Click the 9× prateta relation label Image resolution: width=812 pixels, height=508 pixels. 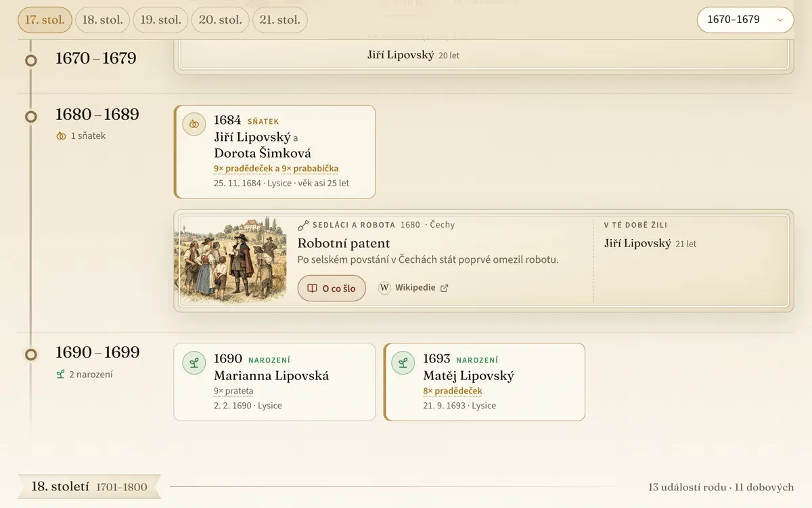pyautogui.click(x=233, y=391)
